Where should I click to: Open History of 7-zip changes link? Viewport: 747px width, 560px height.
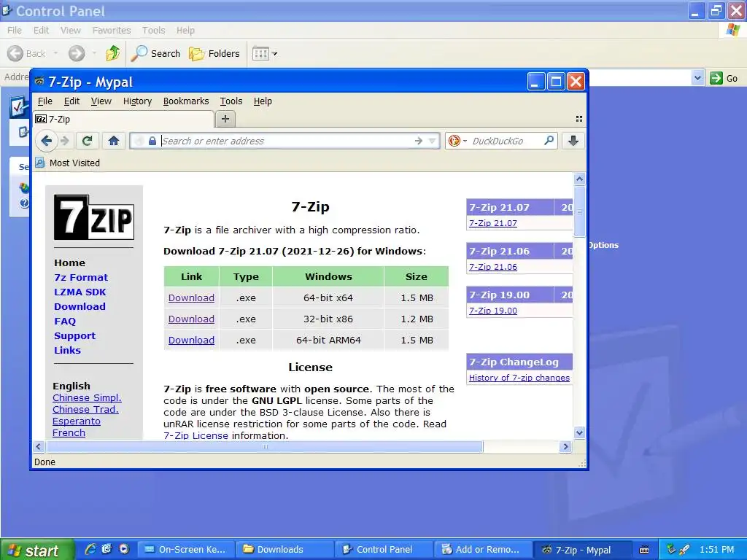[519, 378]
